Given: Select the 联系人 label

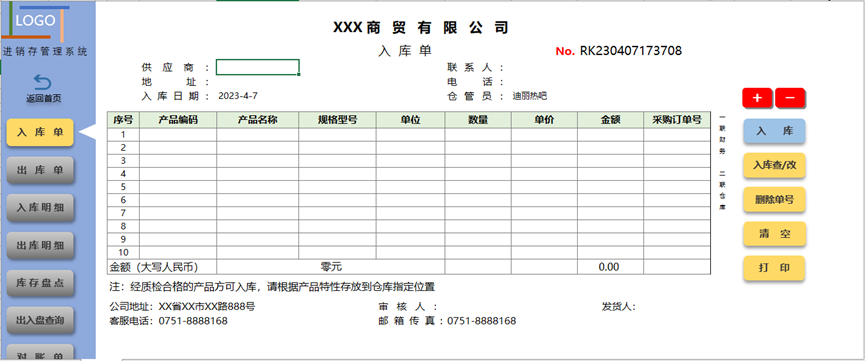Looking at the screenshot, I should [476, 68].
